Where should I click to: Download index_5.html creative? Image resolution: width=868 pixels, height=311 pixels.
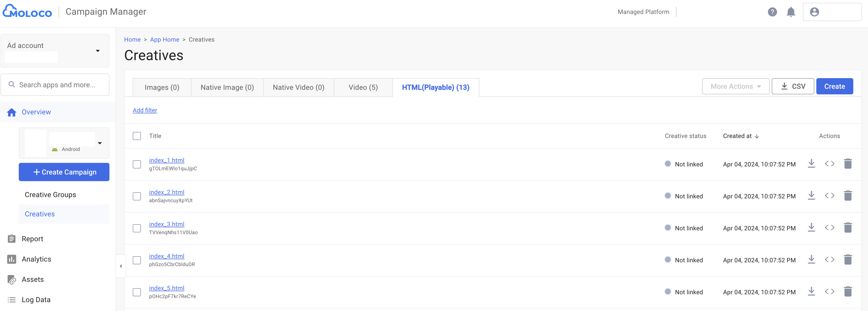[812, 292]
